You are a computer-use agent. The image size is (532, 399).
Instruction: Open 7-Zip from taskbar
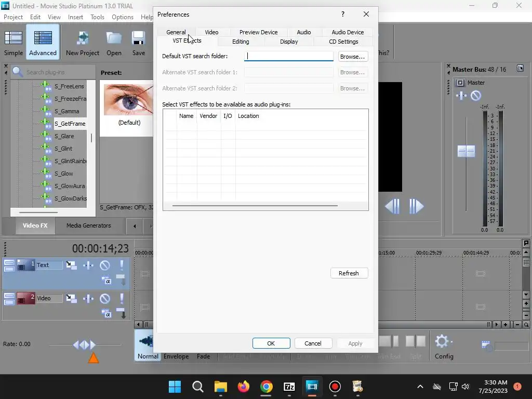tap(289, 387)
